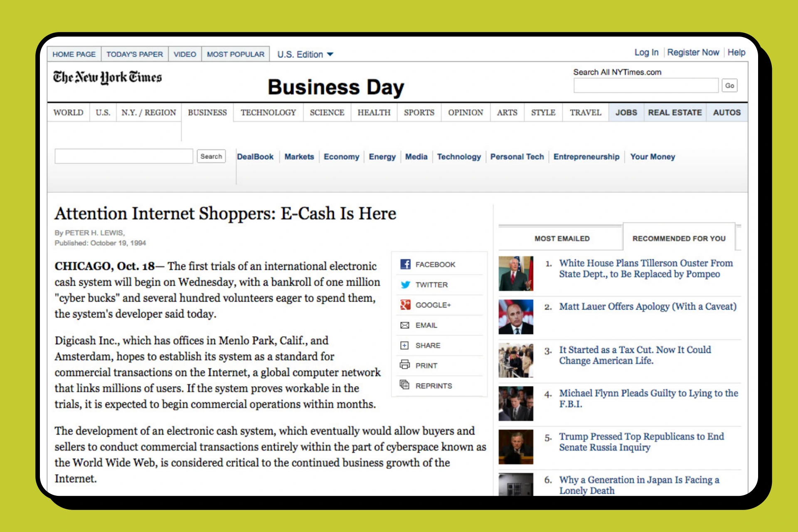Viewport: 798px width, 532px height.
Task: Click The New York Times logo
Action: pos(107,77)
